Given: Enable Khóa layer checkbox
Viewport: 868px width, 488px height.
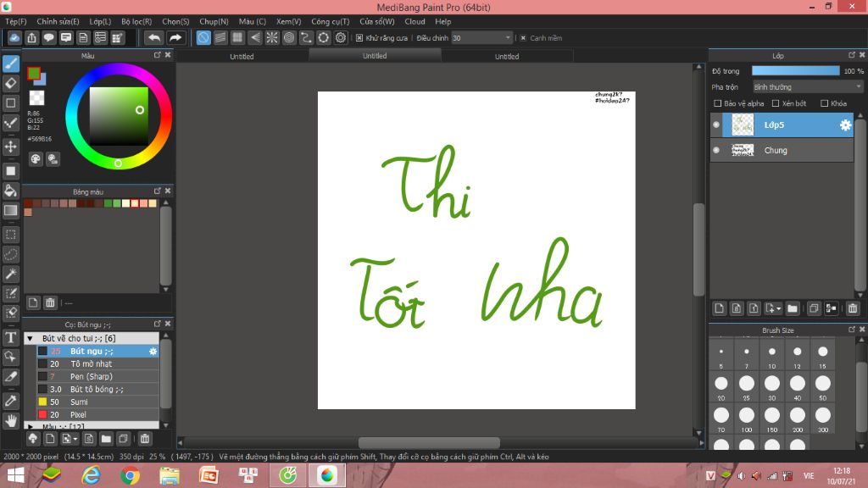Looking at the screenshot, I should [x=824, y=103].
